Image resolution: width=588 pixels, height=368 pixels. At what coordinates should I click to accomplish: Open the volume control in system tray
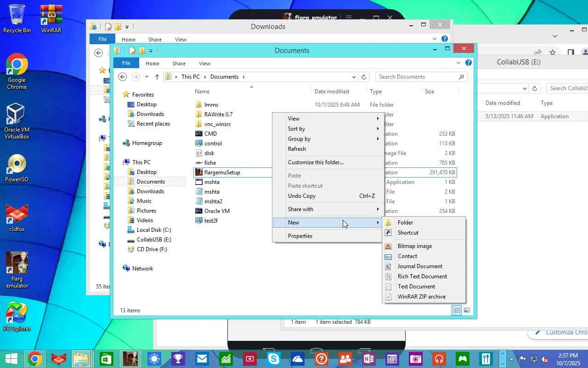click(545, 359)
